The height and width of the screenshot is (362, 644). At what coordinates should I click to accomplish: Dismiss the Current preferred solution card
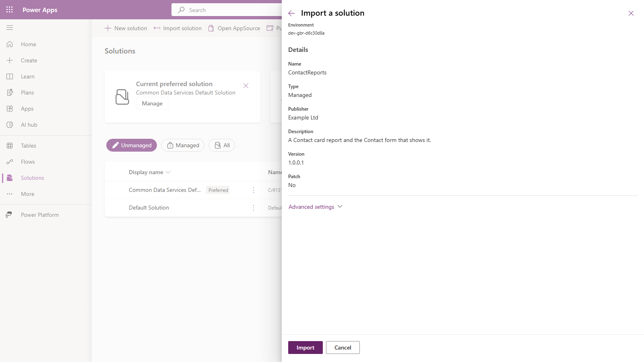tap(246, 86)
